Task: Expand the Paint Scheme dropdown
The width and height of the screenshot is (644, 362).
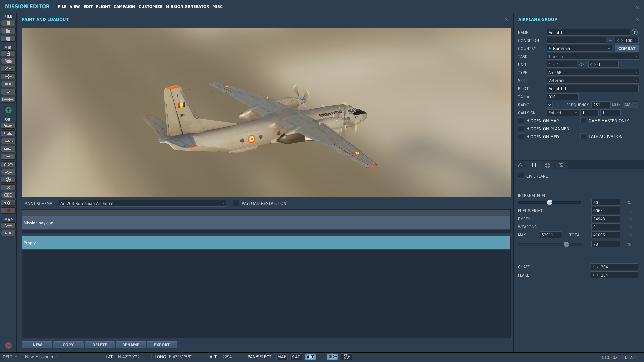Action: tap(142, 203)
